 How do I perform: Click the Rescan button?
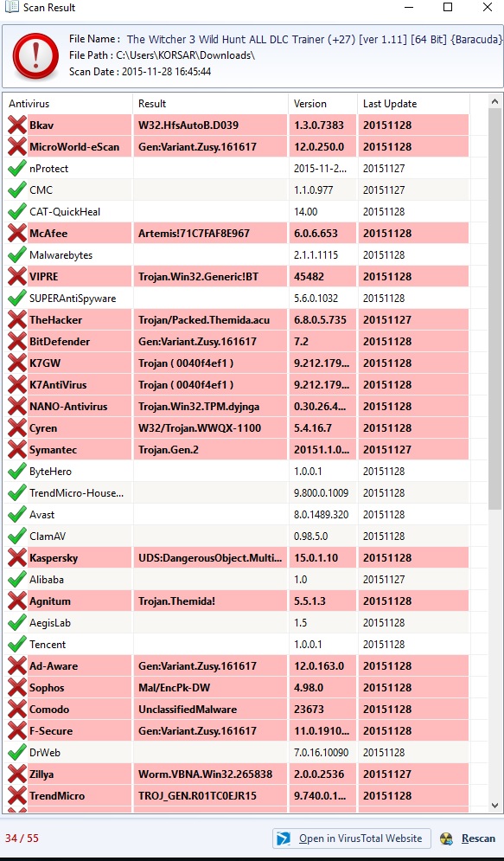tap(469, 839)
